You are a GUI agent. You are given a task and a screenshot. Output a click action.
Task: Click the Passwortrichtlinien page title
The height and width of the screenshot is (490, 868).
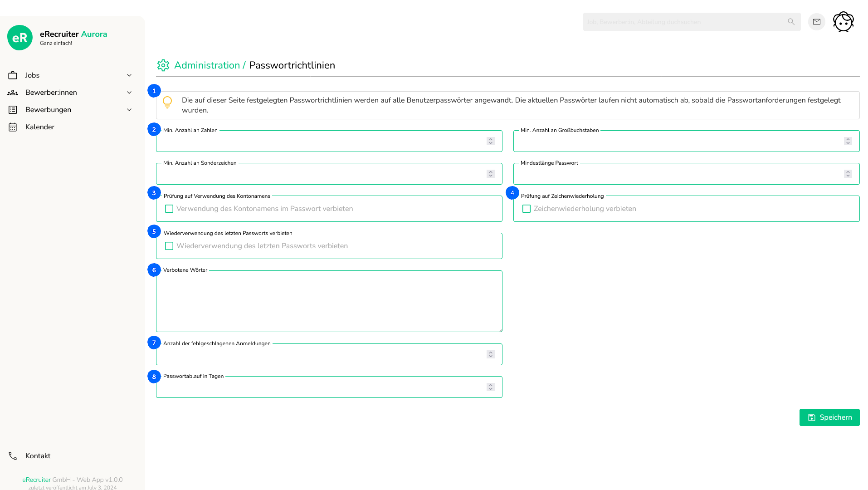coord(292,65)
